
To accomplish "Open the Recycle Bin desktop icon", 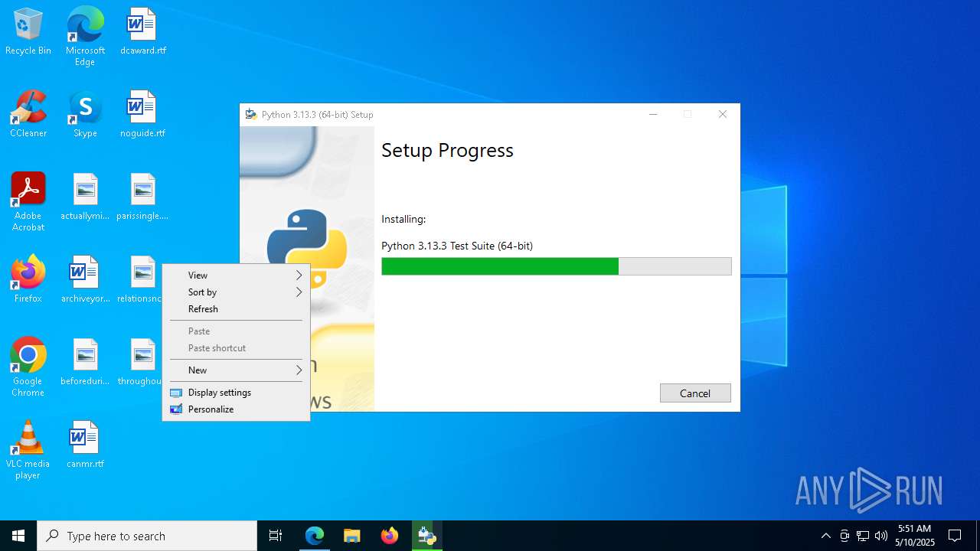I will pyautogui.click(x=28, y=32).
